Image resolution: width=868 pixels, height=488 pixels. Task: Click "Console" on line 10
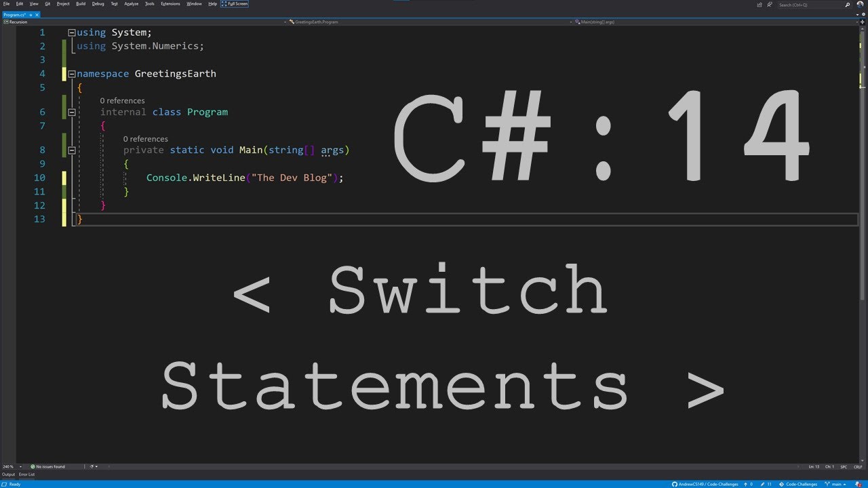(167, 178)
